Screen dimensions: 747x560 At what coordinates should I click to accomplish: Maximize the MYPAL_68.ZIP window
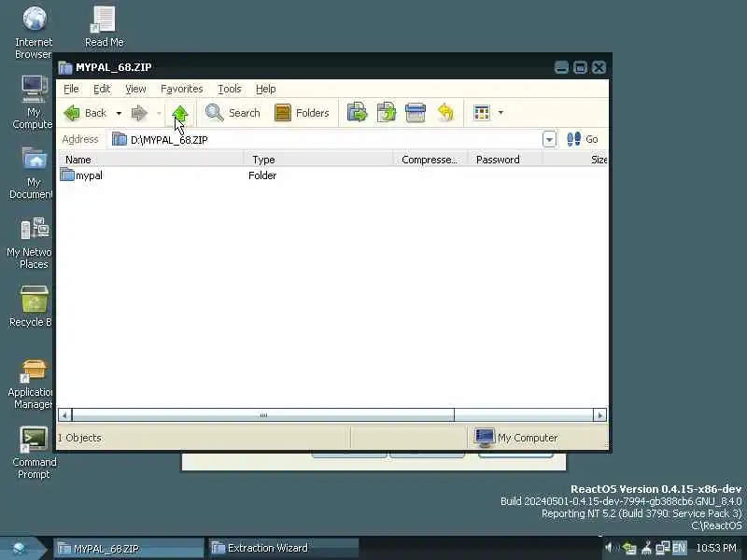(580, 67)
